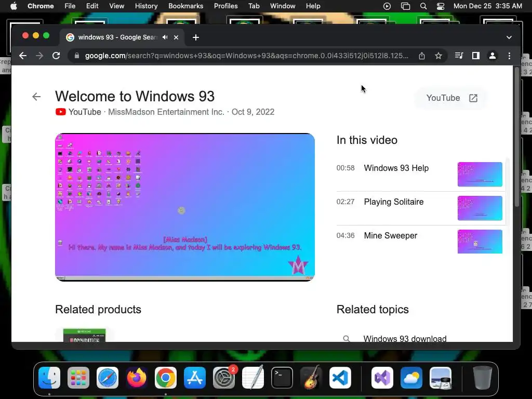Open Spotlight search in menu bar
The image size is (532, 399).
coord(423,6)
